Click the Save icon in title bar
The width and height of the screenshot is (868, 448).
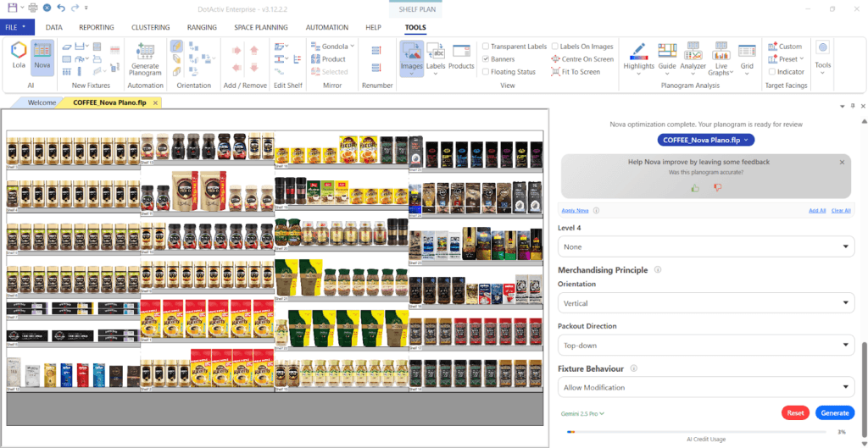pyautogui.click(x=12, y=8)
